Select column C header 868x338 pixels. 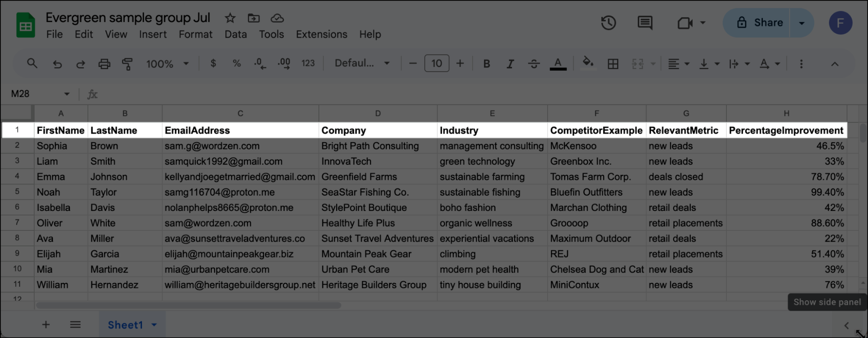[x=240, y=113]
